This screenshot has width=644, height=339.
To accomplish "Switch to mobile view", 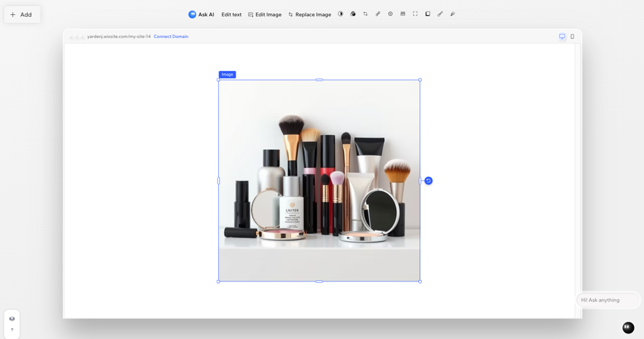I will point(572,37).
